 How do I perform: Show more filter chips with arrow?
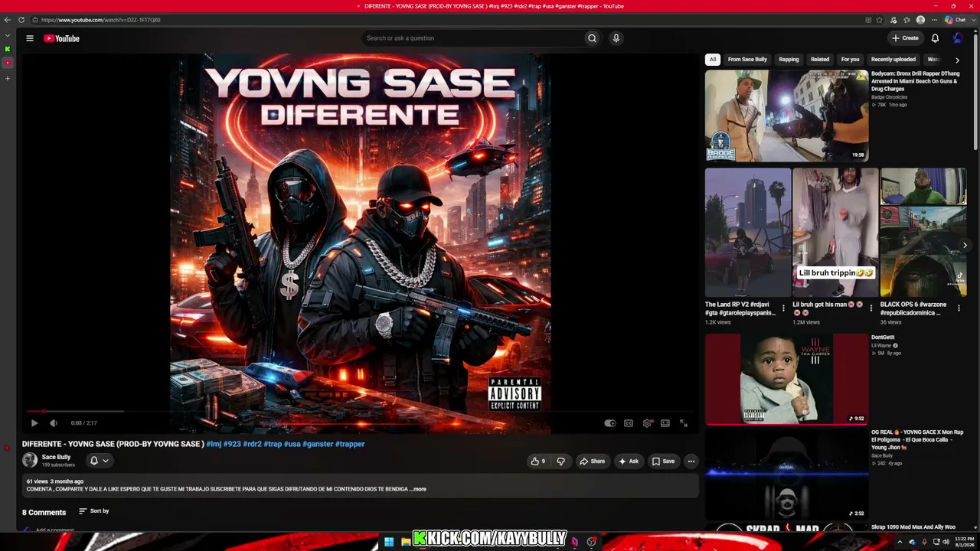pyautogui.click(x=957, y=60)
